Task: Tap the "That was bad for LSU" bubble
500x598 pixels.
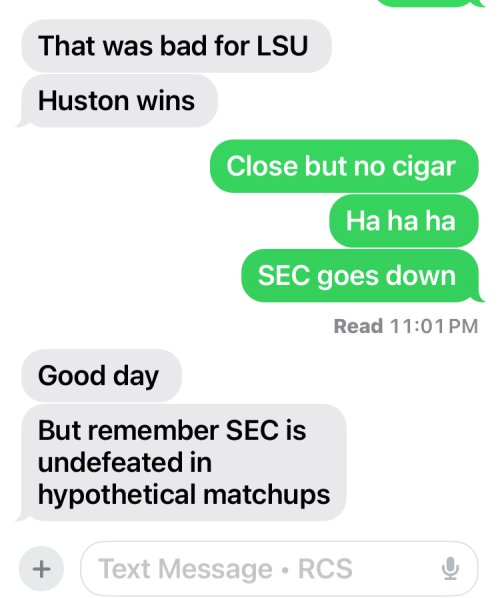Action: click(177, 46)
